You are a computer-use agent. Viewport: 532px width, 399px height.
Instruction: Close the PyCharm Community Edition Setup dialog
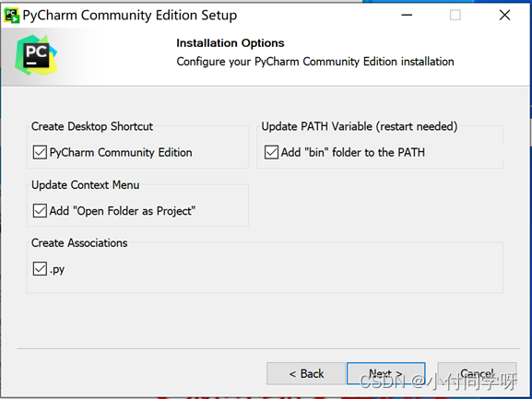pos(504,15)
